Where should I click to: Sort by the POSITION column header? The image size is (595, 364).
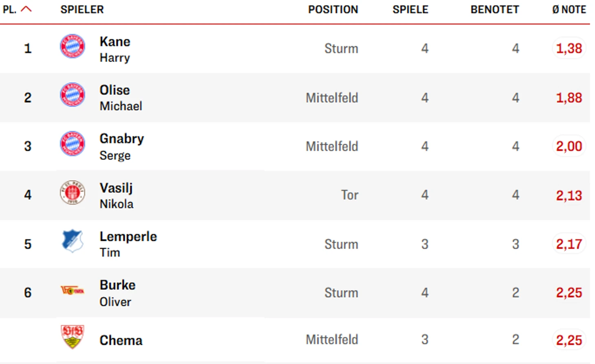point(333,9)
